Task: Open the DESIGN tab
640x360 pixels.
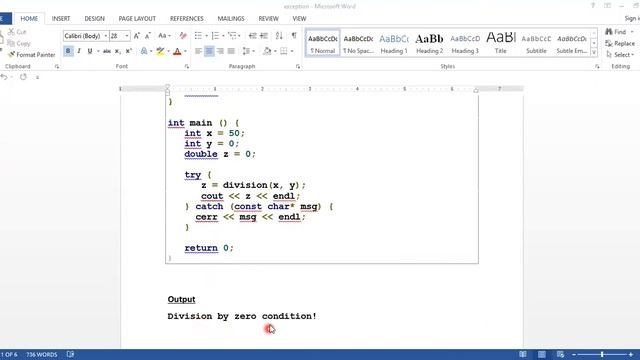Action: point(94,19)
